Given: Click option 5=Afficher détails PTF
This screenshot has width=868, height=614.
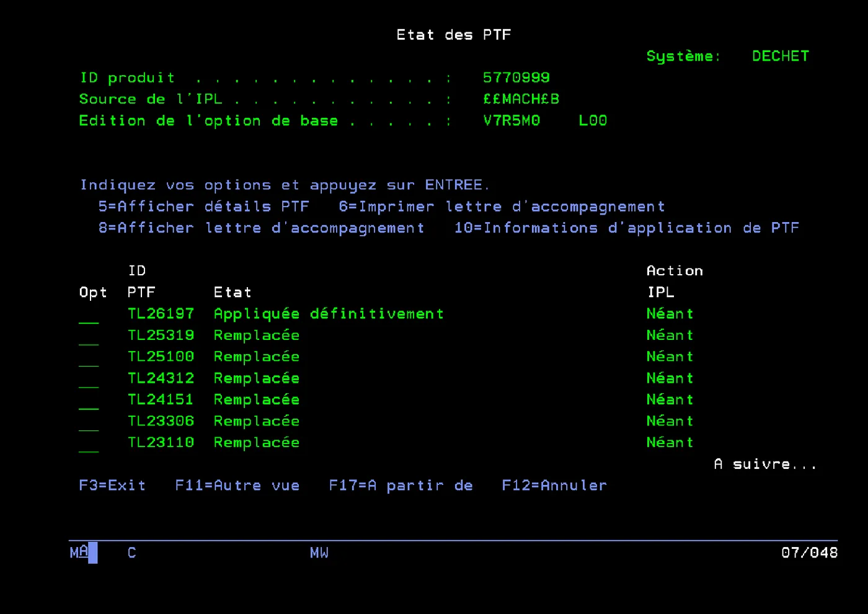Looking at the screenshot, I should click(204, 207).
